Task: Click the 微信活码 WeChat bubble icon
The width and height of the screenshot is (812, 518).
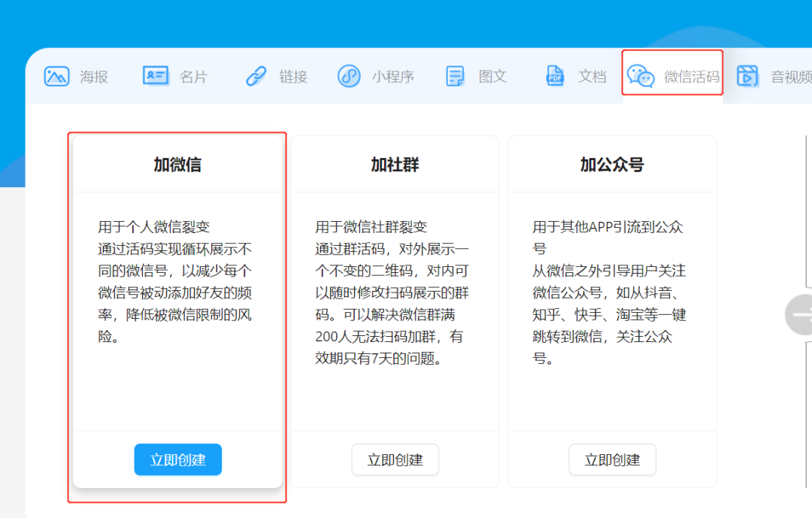Action: 641,76
